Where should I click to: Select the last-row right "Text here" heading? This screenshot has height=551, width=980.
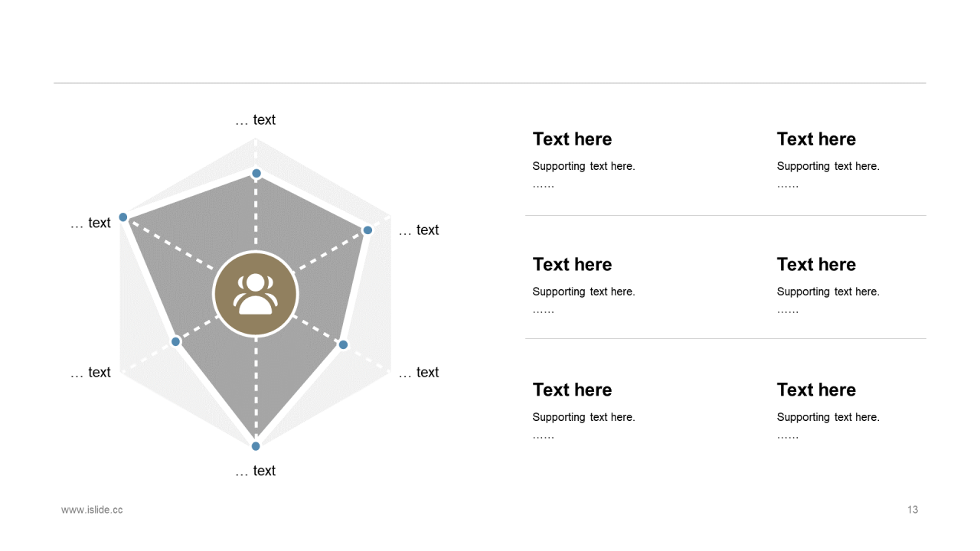pyautogui.click(x=816, y=390)
